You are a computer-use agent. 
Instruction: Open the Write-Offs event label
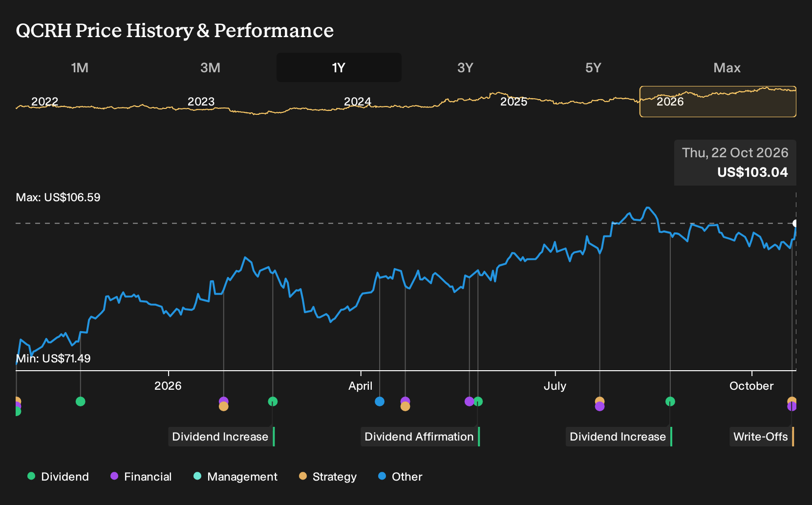(762, 437)
